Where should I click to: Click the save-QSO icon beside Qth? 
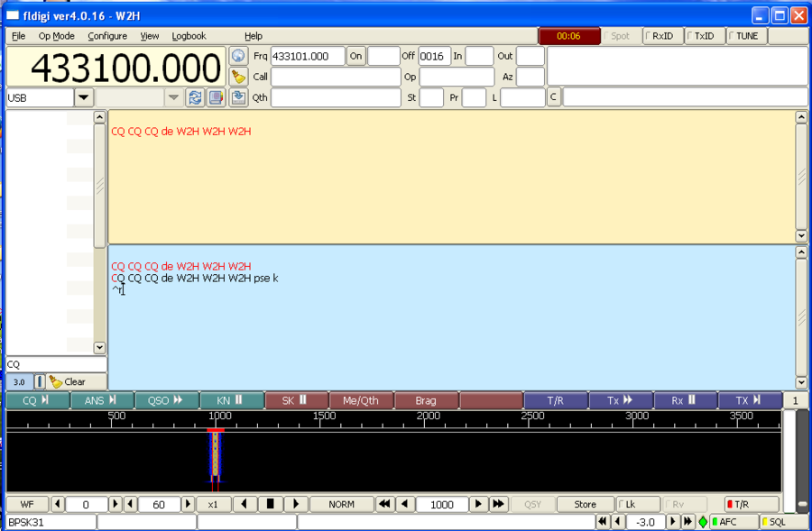point(238,97)
